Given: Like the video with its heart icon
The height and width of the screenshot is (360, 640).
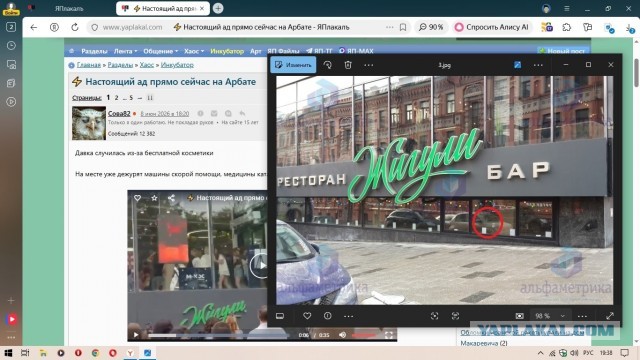Looking at the screenshot, I should [138, 198].
